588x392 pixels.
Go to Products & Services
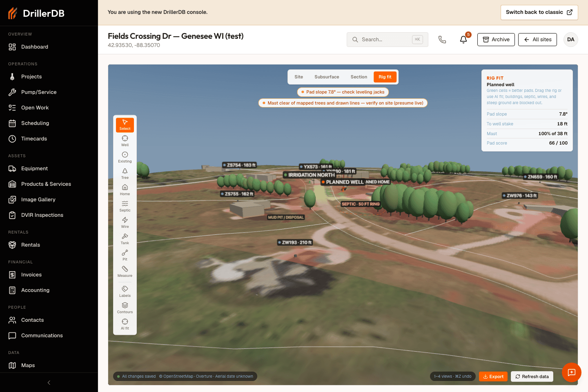49,184
